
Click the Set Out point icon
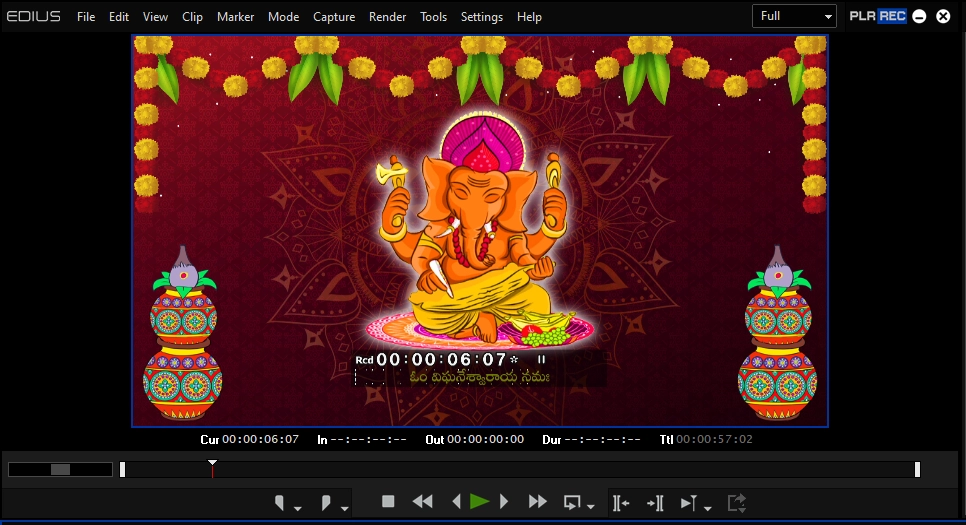tap(326, 503)
